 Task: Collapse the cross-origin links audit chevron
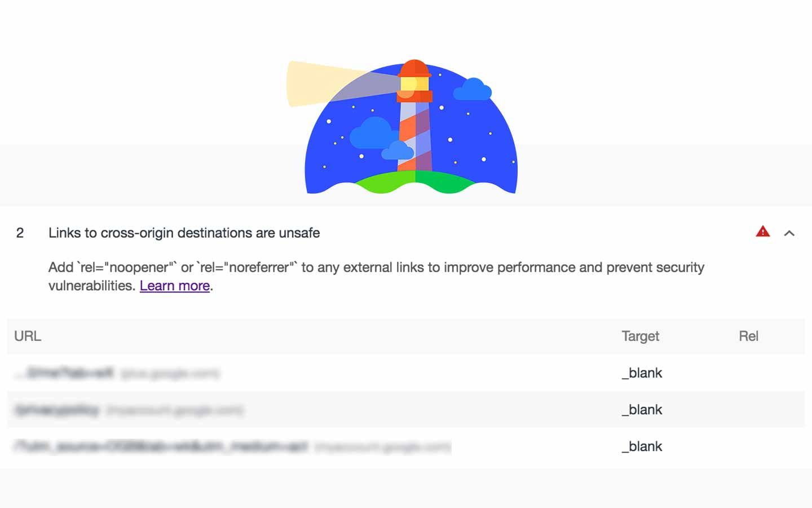(x=789, y=233)
